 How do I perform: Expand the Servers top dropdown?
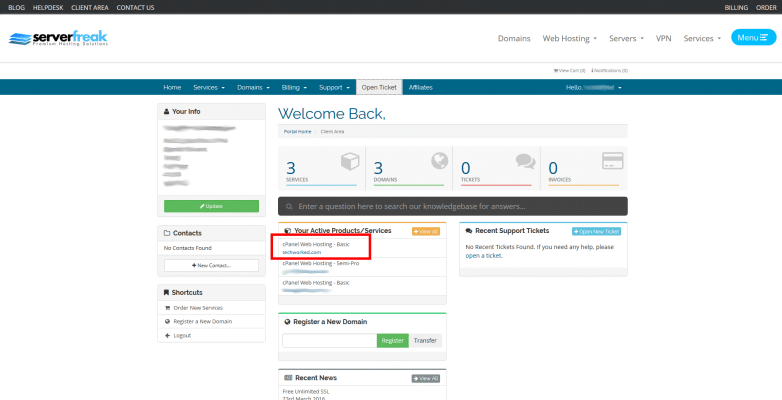626,38
